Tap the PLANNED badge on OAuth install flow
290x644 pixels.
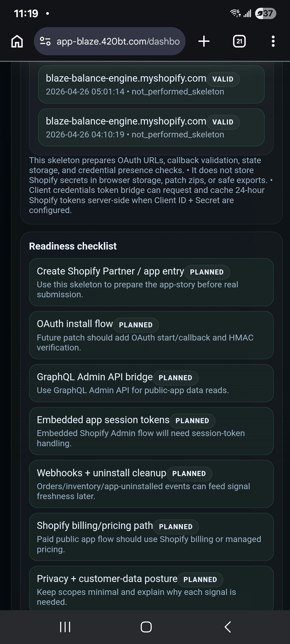tap(136, 325)
